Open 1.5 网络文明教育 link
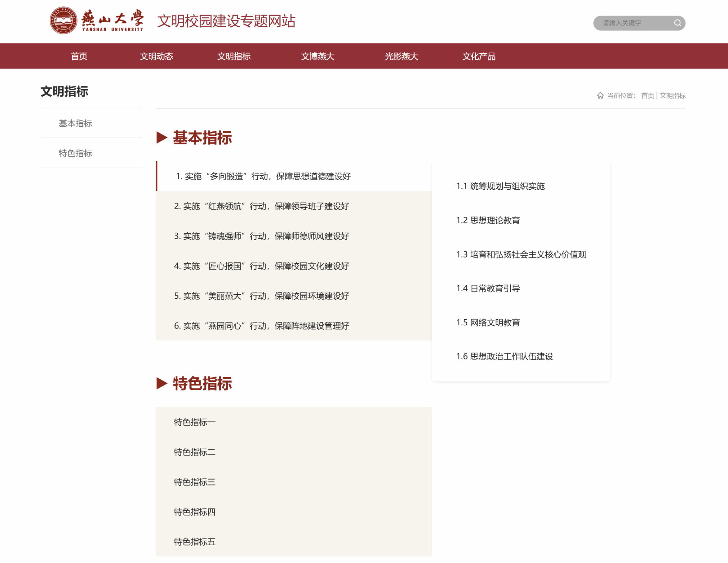The height and width of the screenshot is (563, 728). click(x=488, y=323)
